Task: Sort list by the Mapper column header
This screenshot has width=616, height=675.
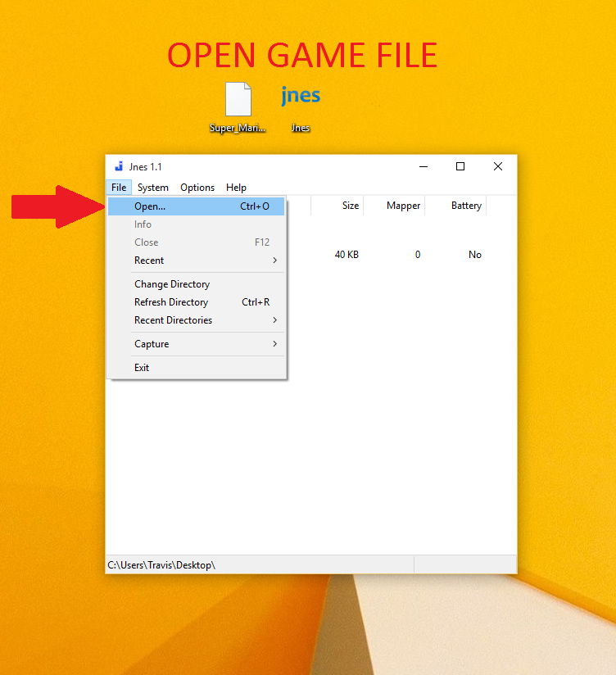Action: [x=394, y=206]
